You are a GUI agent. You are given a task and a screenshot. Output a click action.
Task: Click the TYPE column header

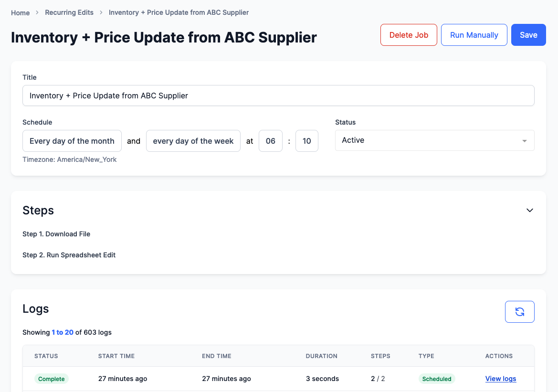click(426, 356)
